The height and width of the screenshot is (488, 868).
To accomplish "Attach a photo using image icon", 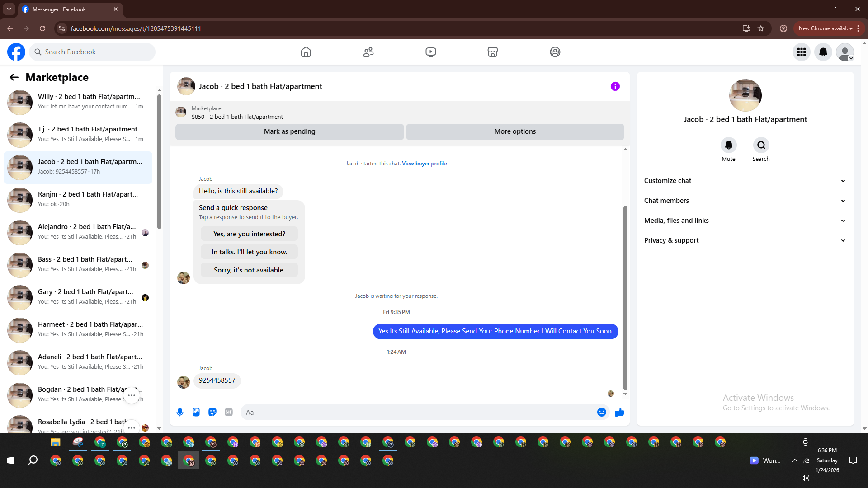I will (196, 412).
